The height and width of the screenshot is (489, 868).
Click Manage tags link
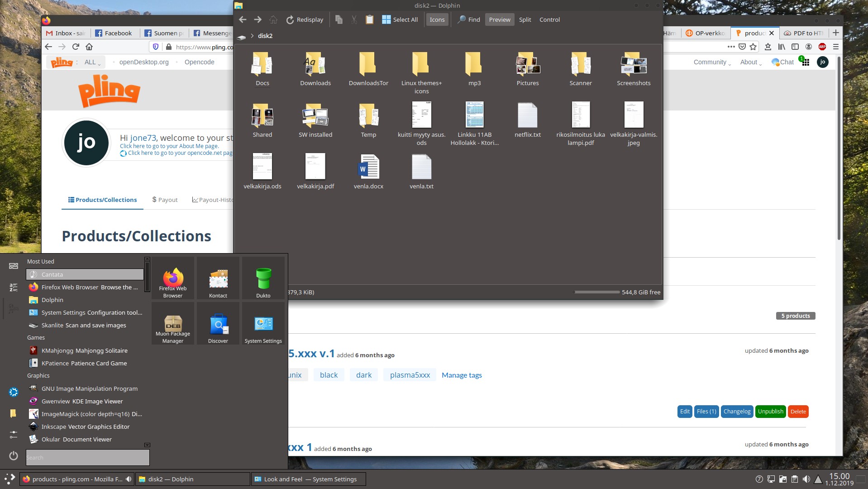coord(462,375)
